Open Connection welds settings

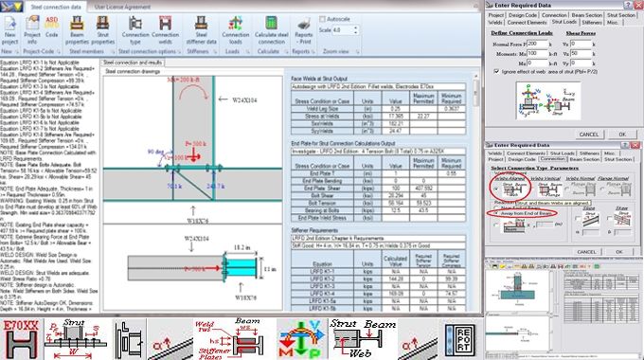(x=165, y=30)
